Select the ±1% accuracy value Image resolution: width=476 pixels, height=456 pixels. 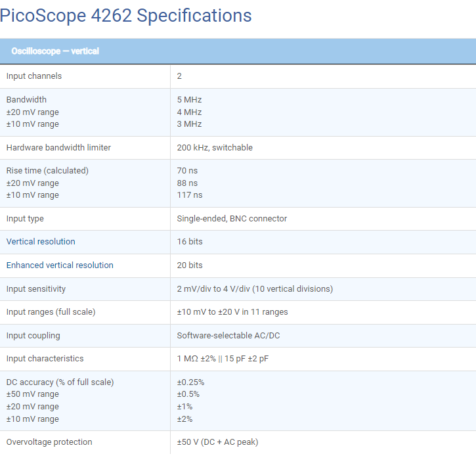[184, 407]
